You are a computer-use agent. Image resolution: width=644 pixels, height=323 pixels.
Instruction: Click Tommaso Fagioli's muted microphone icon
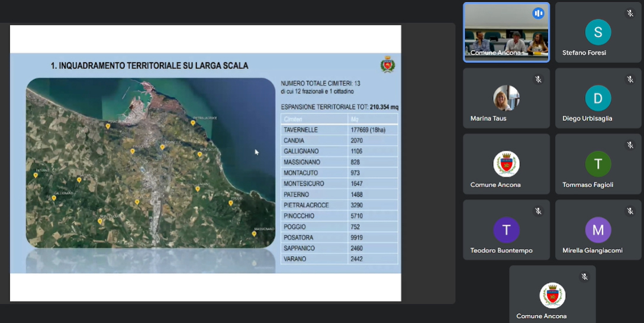[x=630, y=145]
